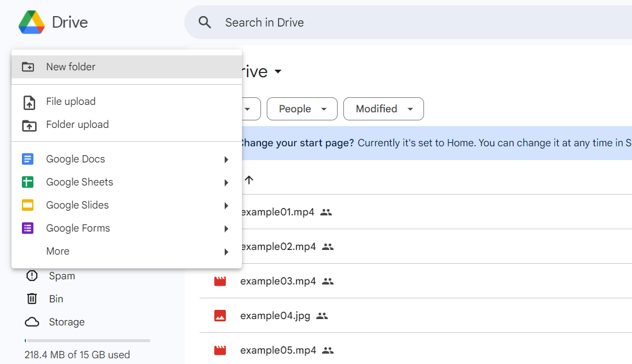This screenshot has width=632, height=364.
Task: Click the blue Google Docs icon
Action: 28,159
